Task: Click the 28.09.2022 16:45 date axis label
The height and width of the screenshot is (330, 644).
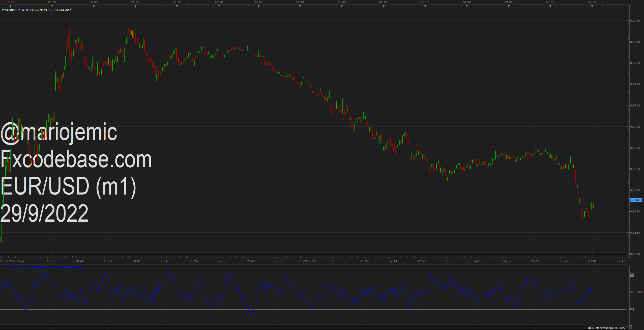Action: tap(13, 261)
